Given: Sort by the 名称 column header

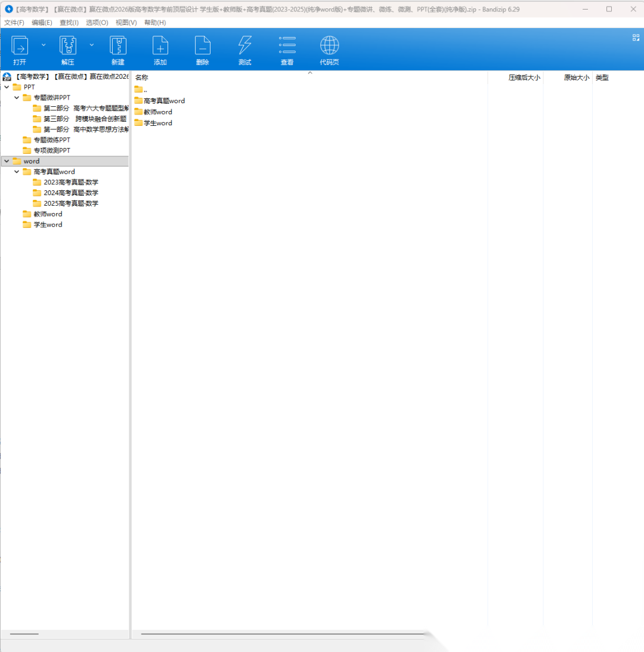Looking at the screenshot, I should tap(142, 78).
